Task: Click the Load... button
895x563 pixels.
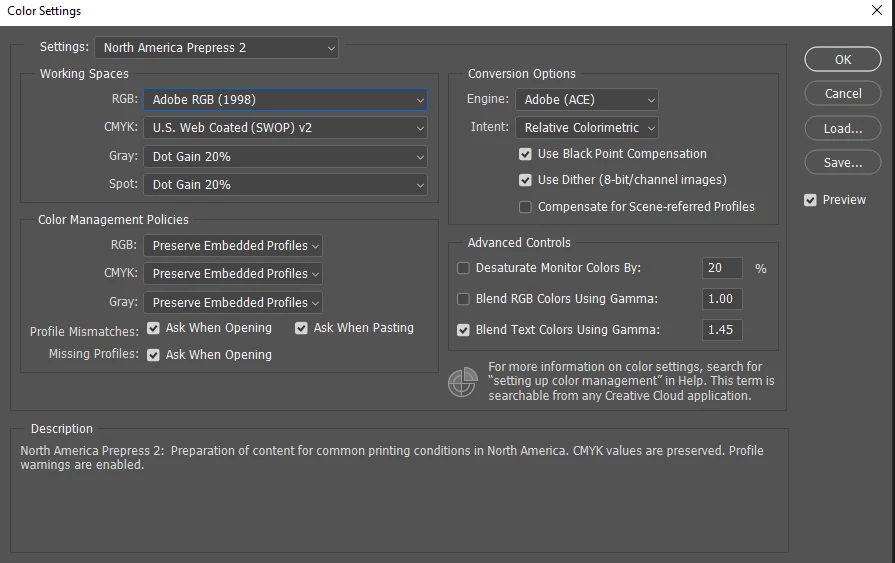Action: 843,128
